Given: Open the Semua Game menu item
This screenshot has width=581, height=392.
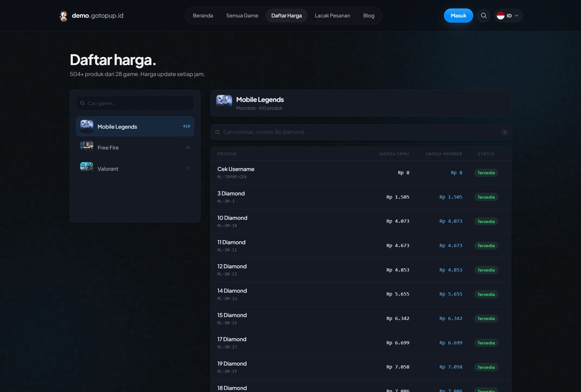Looking at the screenshot, I should tap(242, 16).
